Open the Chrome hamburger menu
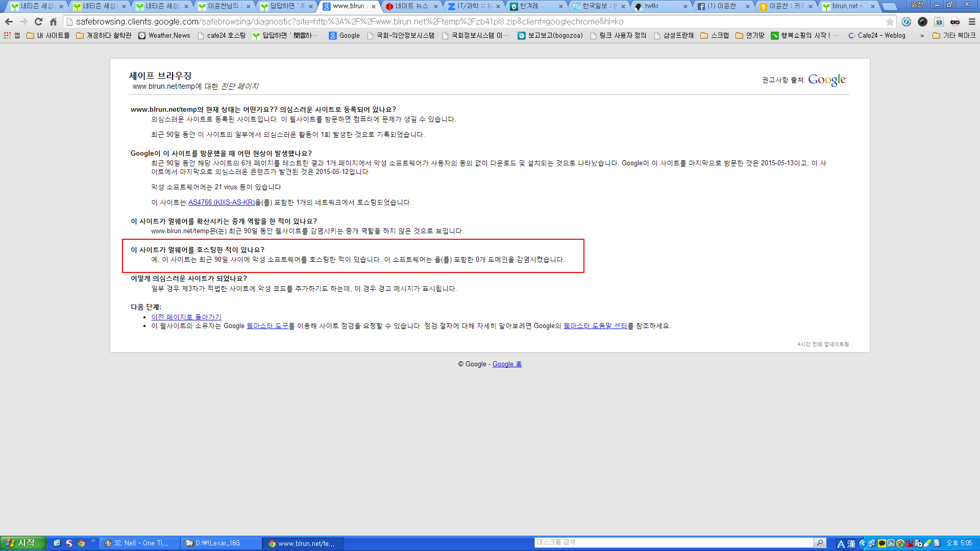This screenshot has width=980, height=551. coord(972,21)
